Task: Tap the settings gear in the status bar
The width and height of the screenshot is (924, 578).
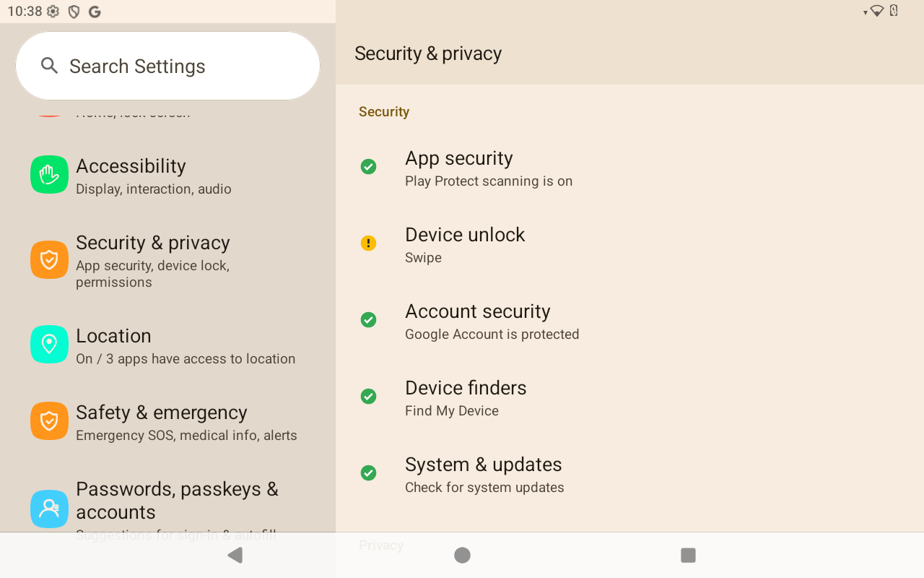Action: 53,12
